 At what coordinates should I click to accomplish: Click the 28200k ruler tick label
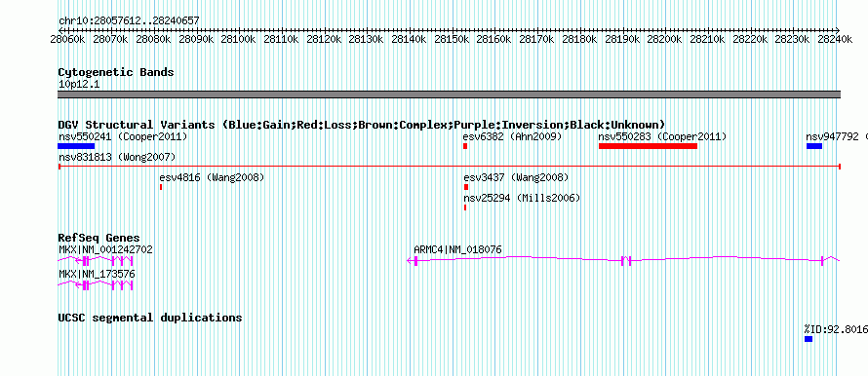(665, 40)
